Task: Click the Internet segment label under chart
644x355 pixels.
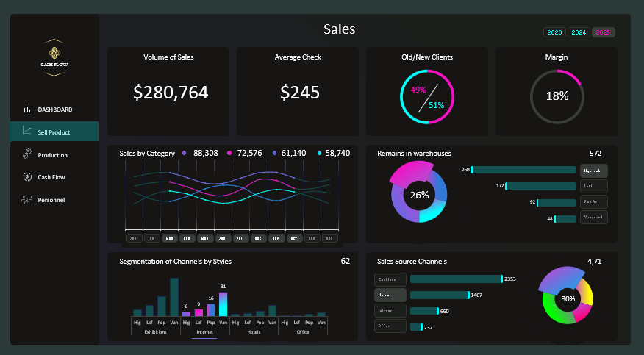Action: pyautogui.click(x=204, y=332)
